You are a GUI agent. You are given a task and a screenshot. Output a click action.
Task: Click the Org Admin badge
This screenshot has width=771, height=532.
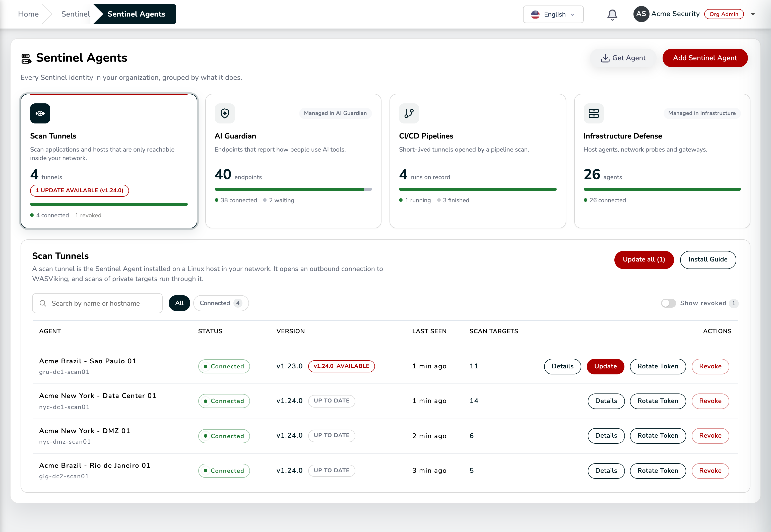(x=724, y=14)
